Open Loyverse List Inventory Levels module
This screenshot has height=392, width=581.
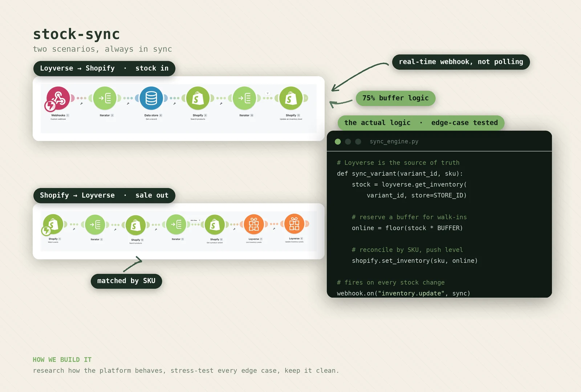pos(254,224)
